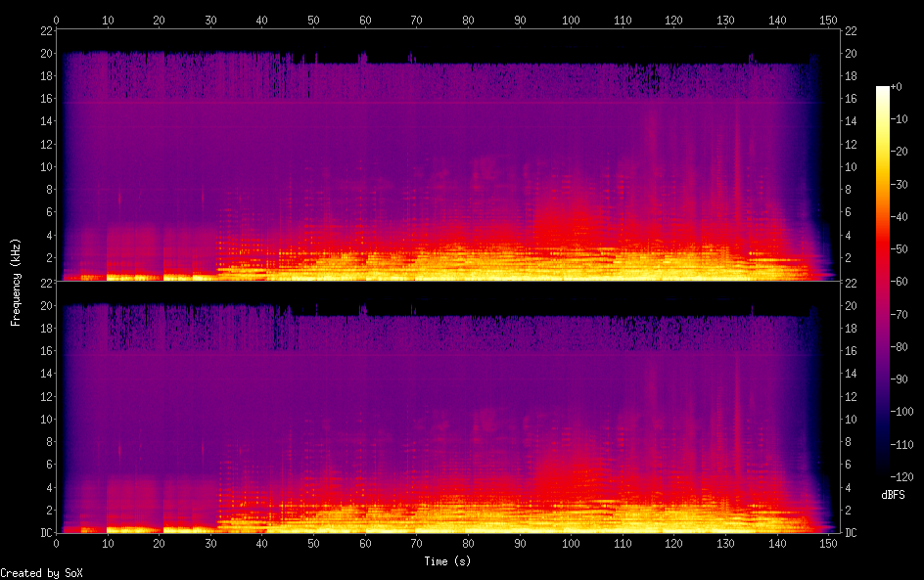Click the white top of the dBFS color bar

pyautogui.click(x=883, y=90)
